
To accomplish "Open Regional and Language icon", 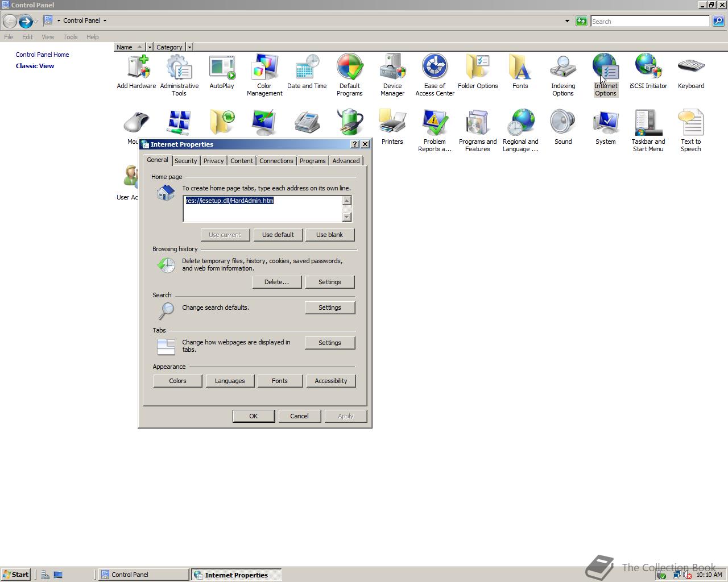I will (x=520, y=131).
